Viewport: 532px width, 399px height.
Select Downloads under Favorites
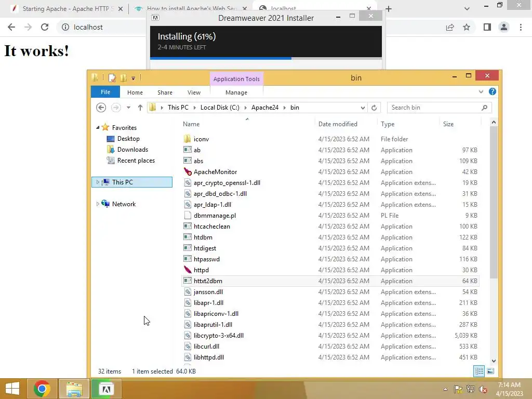tap(132, 149)
